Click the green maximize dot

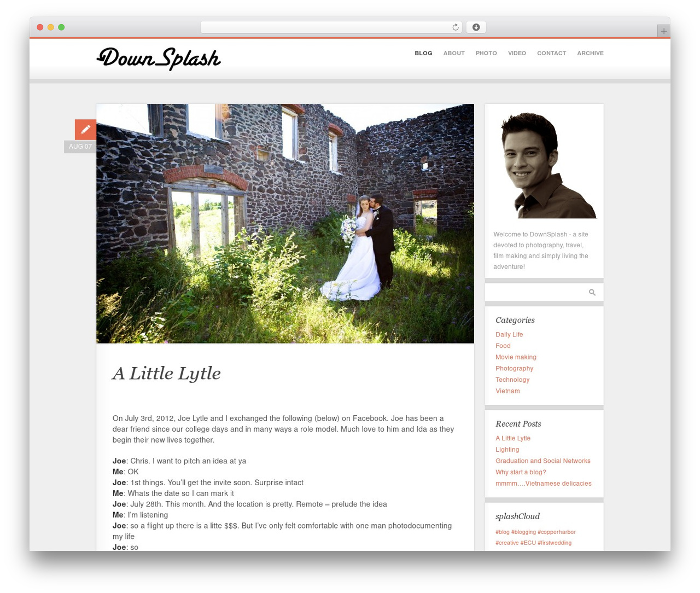point(61,27)
